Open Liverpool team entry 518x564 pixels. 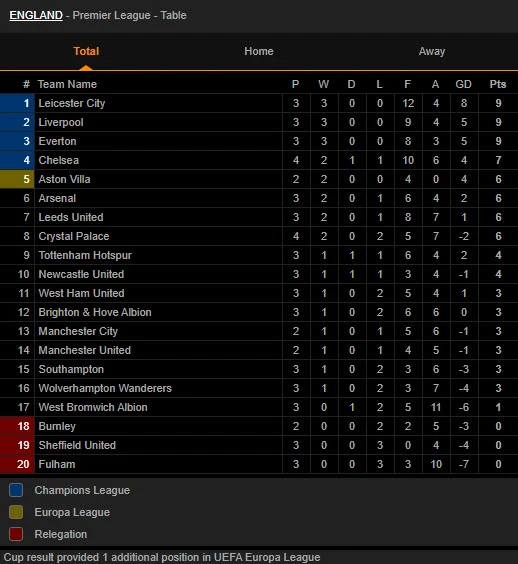[61, 122]
